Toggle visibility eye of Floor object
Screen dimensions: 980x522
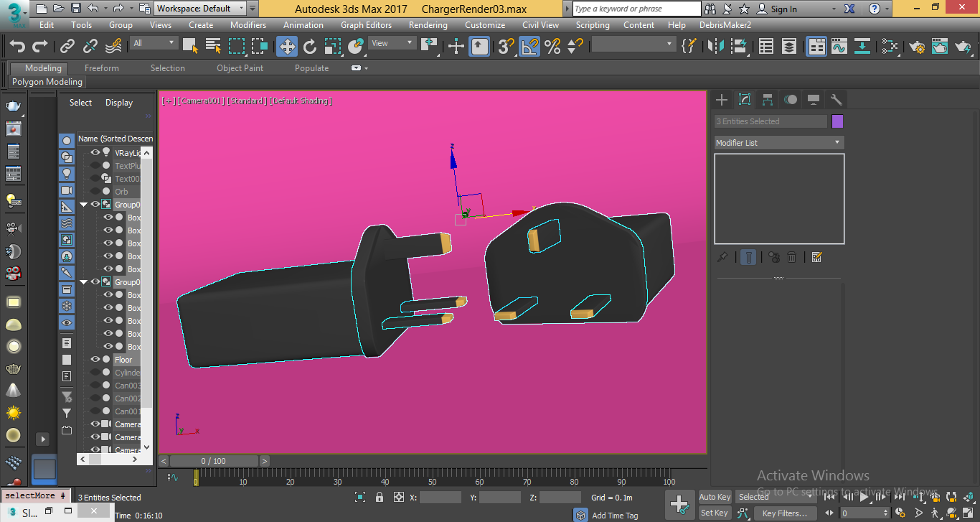point(95,360)
